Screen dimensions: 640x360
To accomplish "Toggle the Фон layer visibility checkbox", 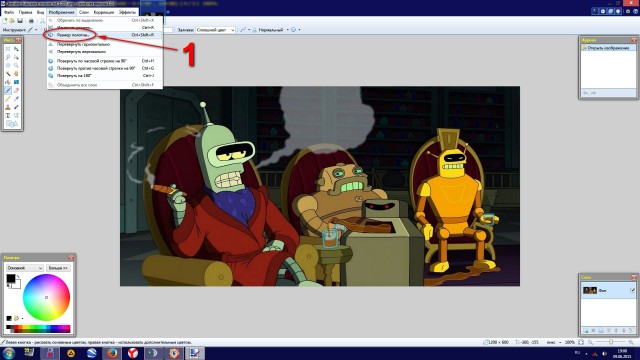I will [632, 290].
